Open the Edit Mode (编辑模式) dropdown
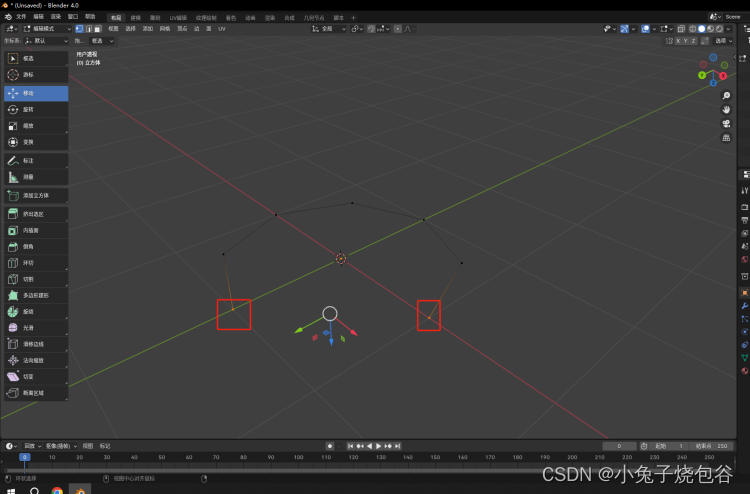750x494 pixels. point(47,29)
